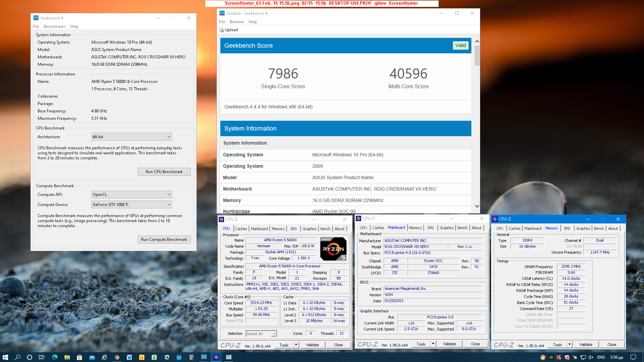Switch to Geekbench taskbar icon
The width and height of the screenshot is (644, 362).
[204, 357]
